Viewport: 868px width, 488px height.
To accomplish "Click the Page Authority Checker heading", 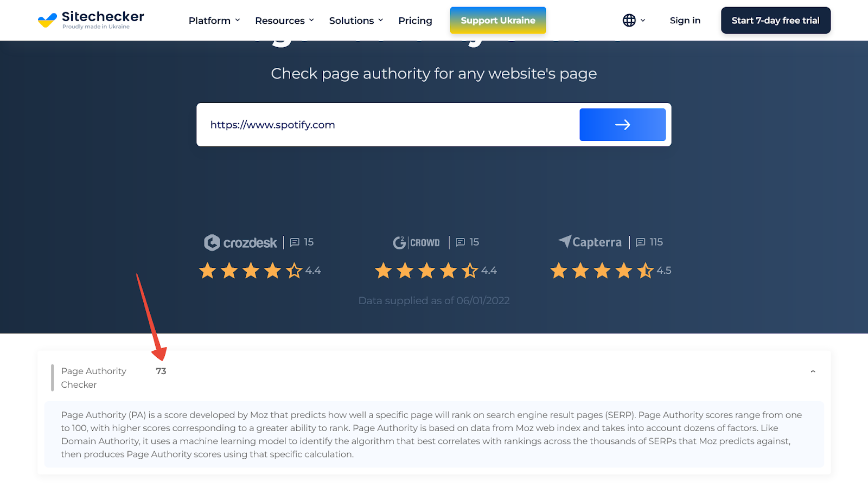I will coord(94,378).
